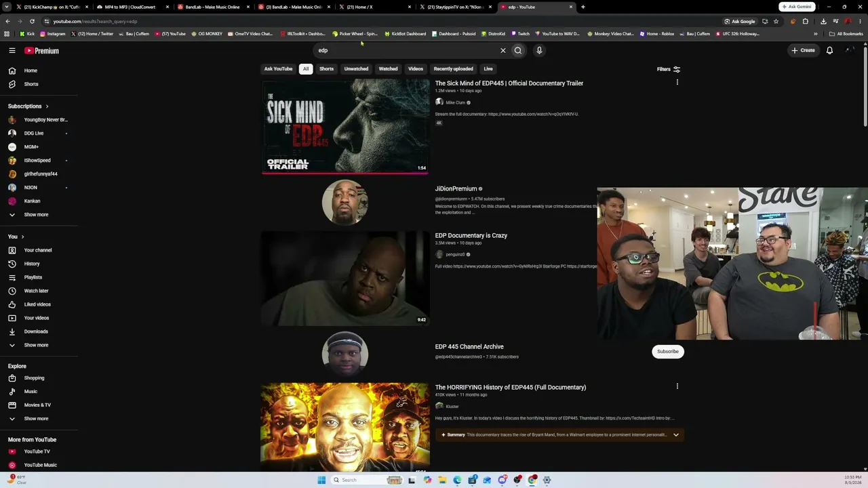The image size is (868, 488).
Task: Open Movies & TV under Explore
Action: click(39, 405)
